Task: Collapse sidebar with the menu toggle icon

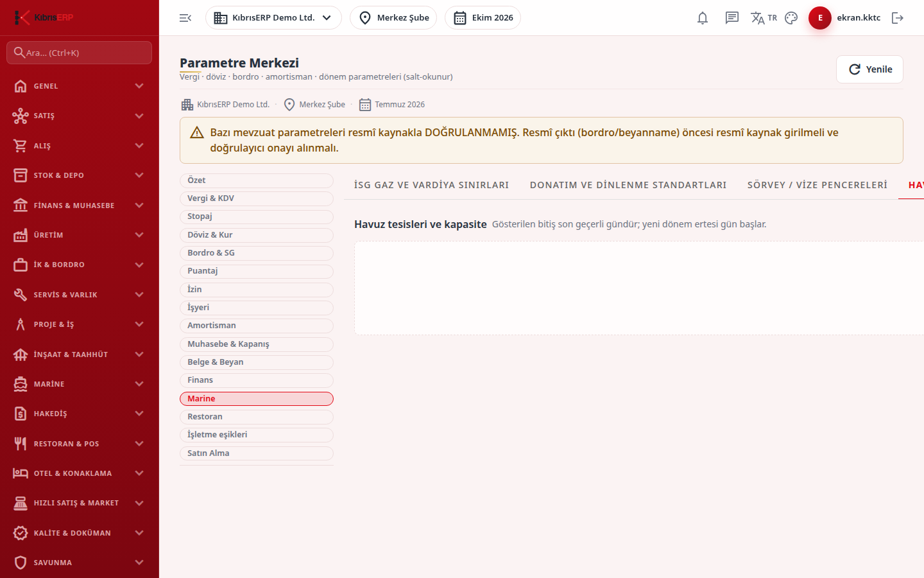Action: click(x=185, y=18)
